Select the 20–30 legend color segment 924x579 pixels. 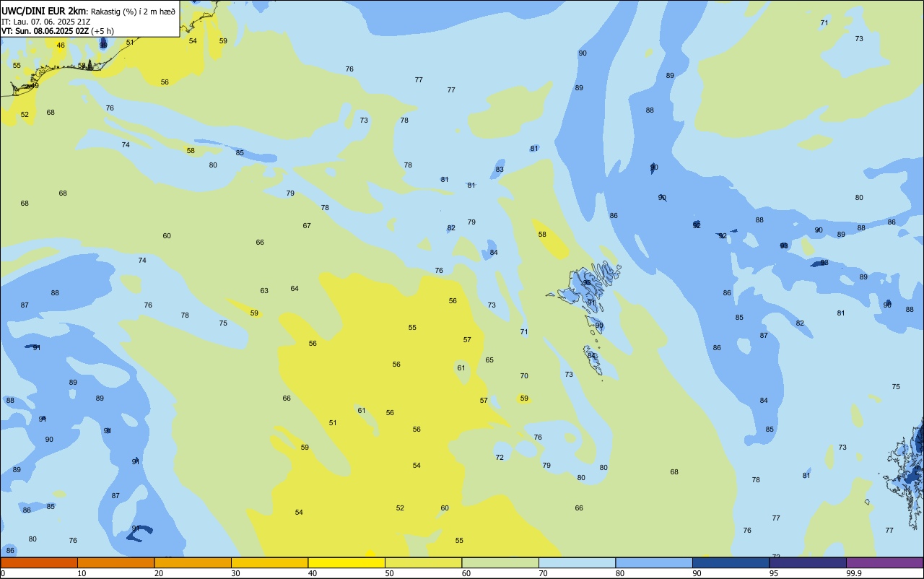[x=193, y=562]
